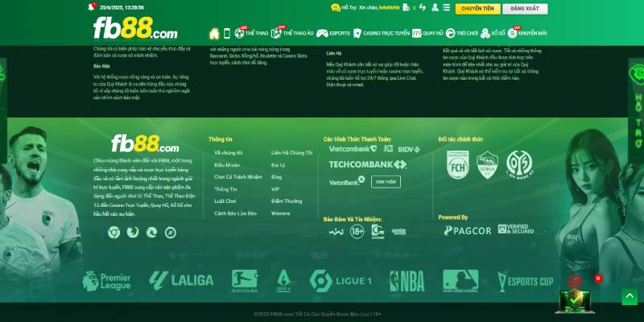644x322 pixels.
Task: Click the BIDV logo
Action: [409, 149]
